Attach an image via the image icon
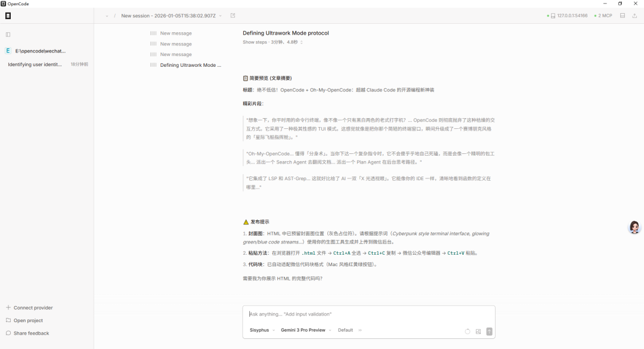The height and width of the screenshot is (349, 644). (x=478, y=330)
